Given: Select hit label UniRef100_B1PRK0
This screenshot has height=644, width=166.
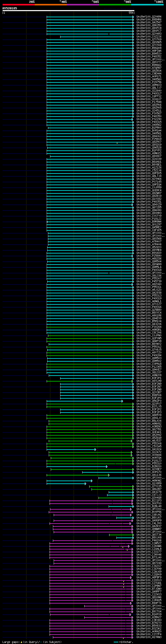Looking at the screenshot, I should click(x=149, y=128).
